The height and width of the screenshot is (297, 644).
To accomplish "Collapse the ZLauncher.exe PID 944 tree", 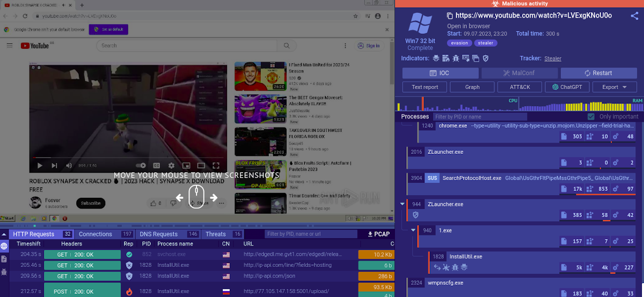I will 402,204.
